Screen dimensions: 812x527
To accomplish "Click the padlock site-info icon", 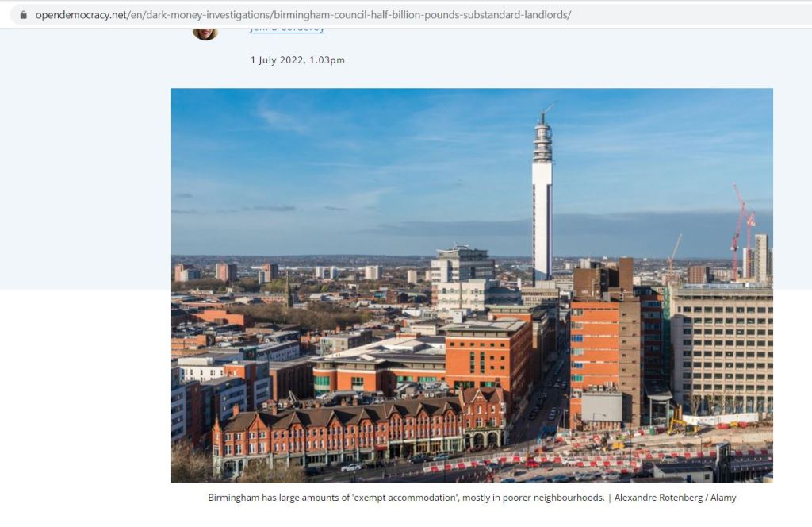I will click(x=23, y=15).
